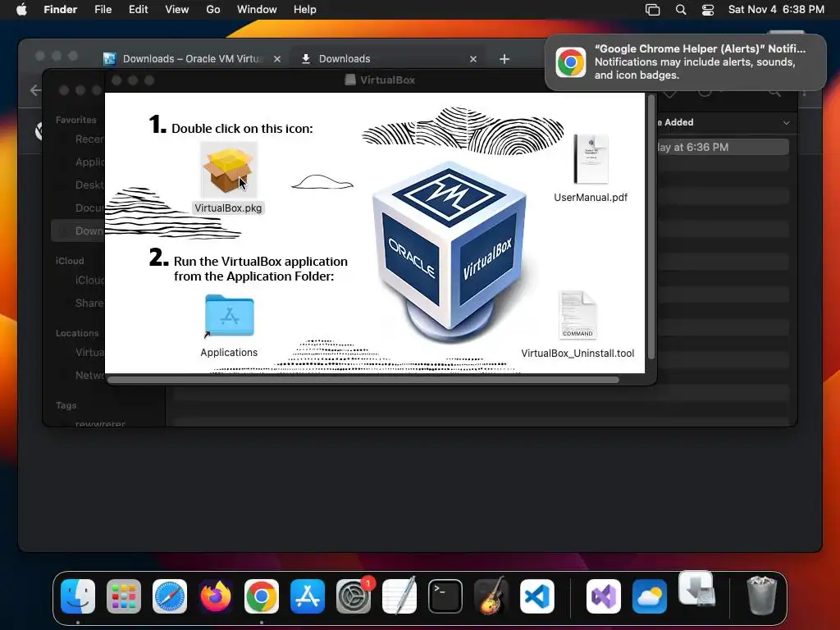Launch Firefox from the Dock
Viewport: 840px width, 630px height.
point(216,596)
